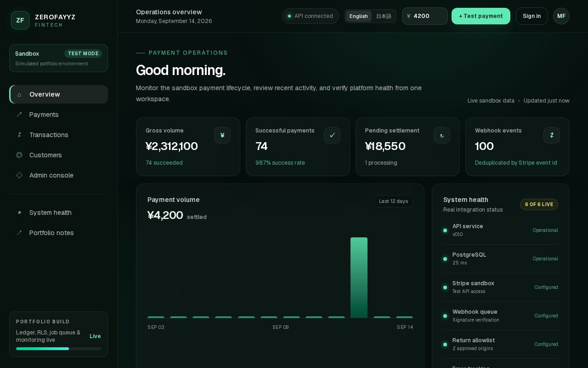Screen dimensions: 588x368
Task: Click the Stripe sandbox status dot
Action: pos(445,287)
